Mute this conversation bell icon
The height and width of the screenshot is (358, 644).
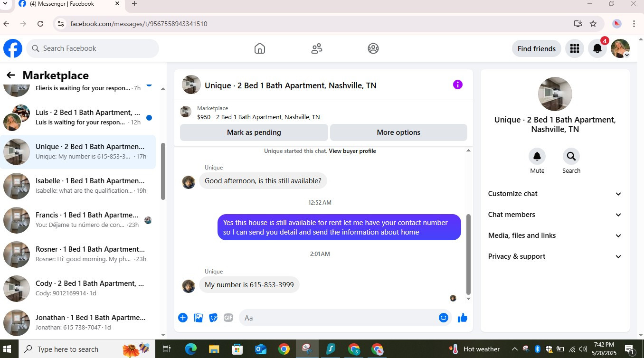coord(537,156)
